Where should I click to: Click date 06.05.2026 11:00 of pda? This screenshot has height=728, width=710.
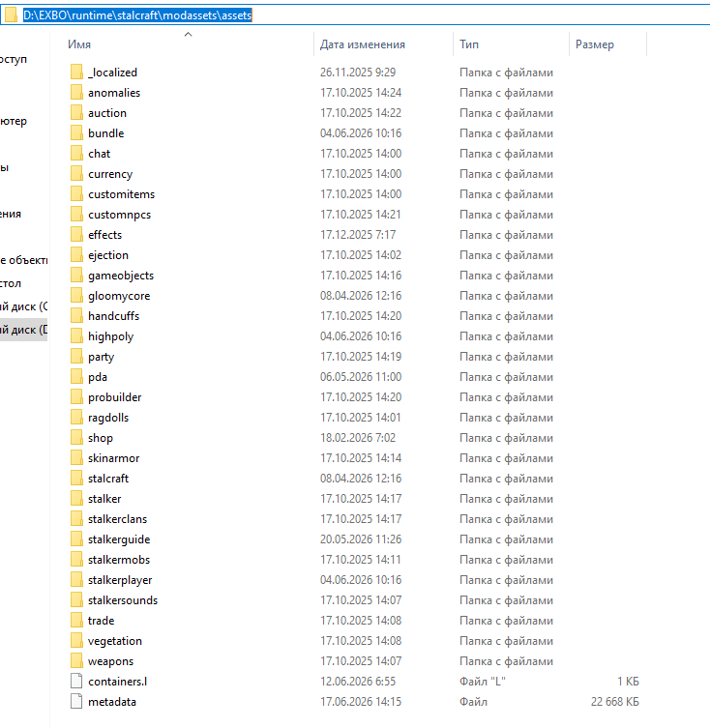[361, 377]
